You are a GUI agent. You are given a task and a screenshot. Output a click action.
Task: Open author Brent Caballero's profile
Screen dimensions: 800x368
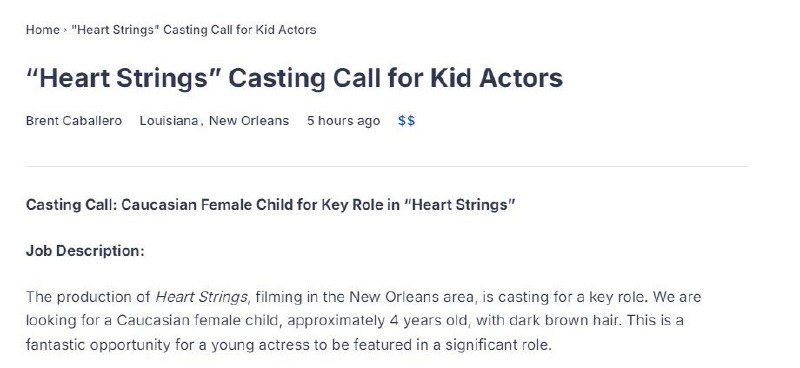74,121
